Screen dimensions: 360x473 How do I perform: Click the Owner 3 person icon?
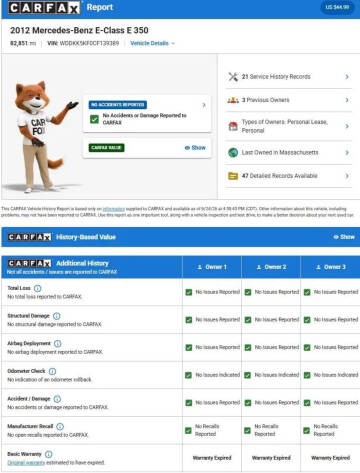tap(318, 267)
